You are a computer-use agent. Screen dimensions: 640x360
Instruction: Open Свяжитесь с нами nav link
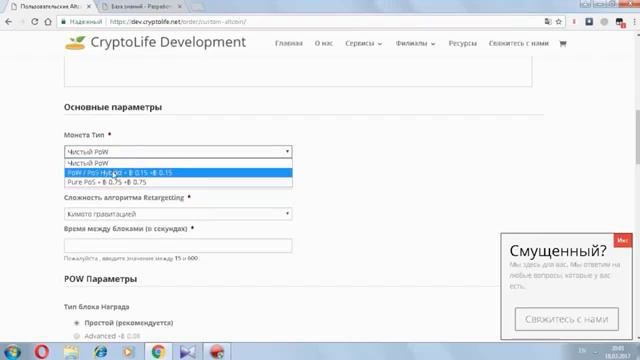click(x=519, y=43)
